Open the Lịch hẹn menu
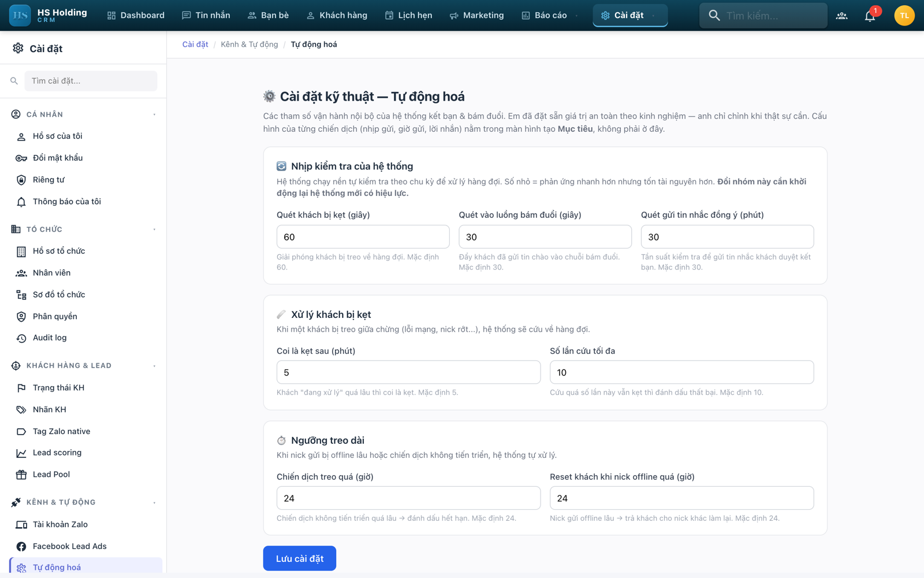924x578 pixels. (x=408, y=16)
